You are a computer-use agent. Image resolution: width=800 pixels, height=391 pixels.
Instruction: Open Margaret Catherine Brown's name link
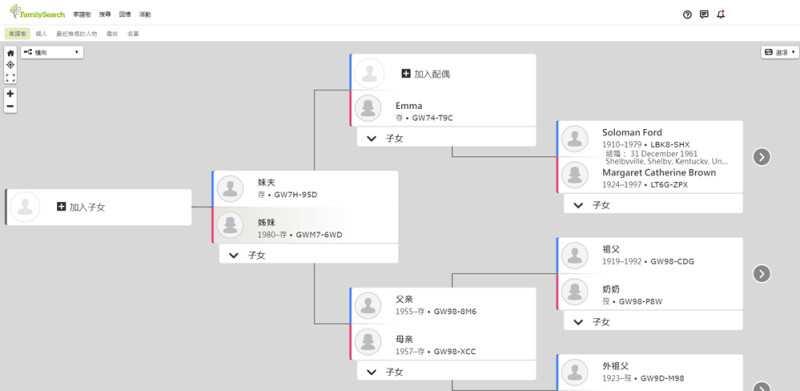(x=659, y=173)
